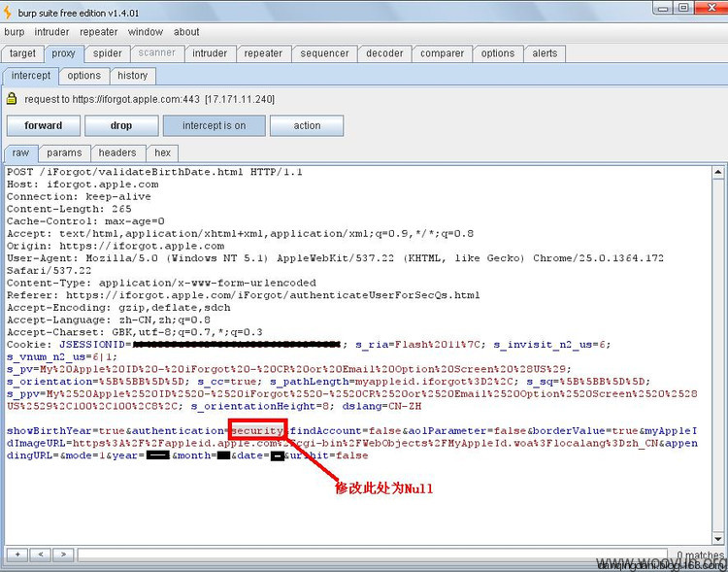Click the Content-Length: 265 header line

click(x=69, y=209)
